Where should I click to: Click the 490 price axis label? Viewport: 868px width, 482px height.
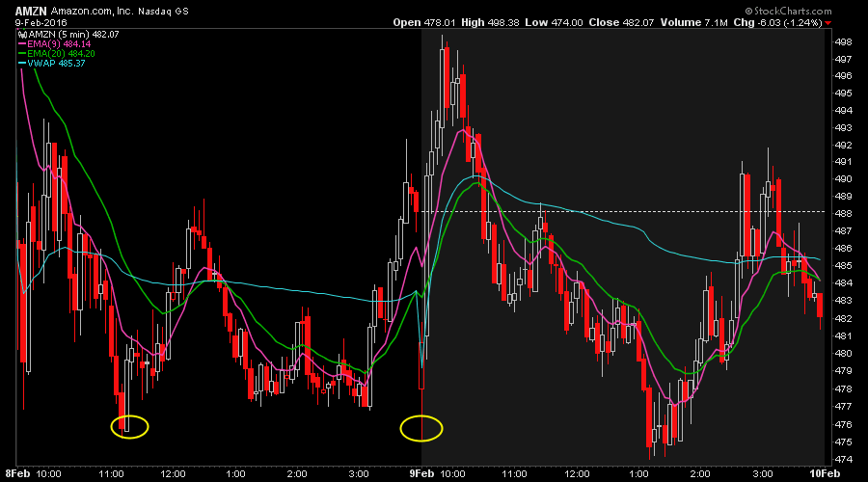point(843,179)
